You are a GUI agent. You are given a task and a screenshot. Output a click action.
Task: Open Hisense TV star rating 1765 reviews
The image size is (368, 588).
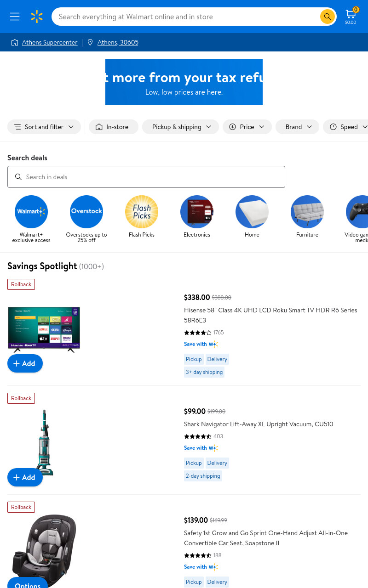click(204, 333)
